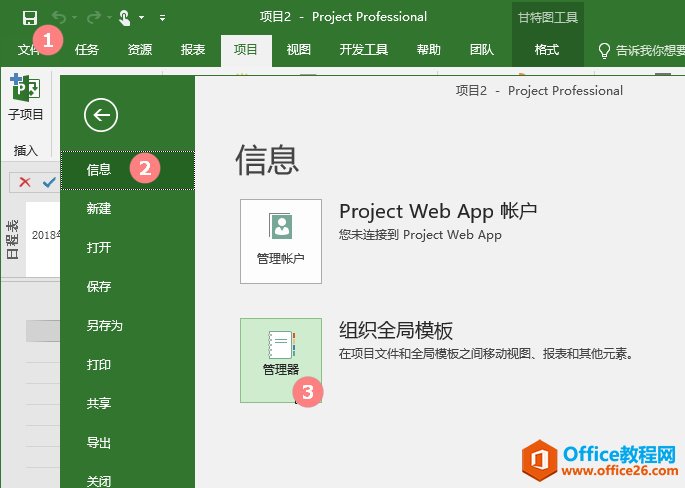Click the back arrow circle in backstage
The width and height of the screenshot is (685, 488).
pos(101,115)
